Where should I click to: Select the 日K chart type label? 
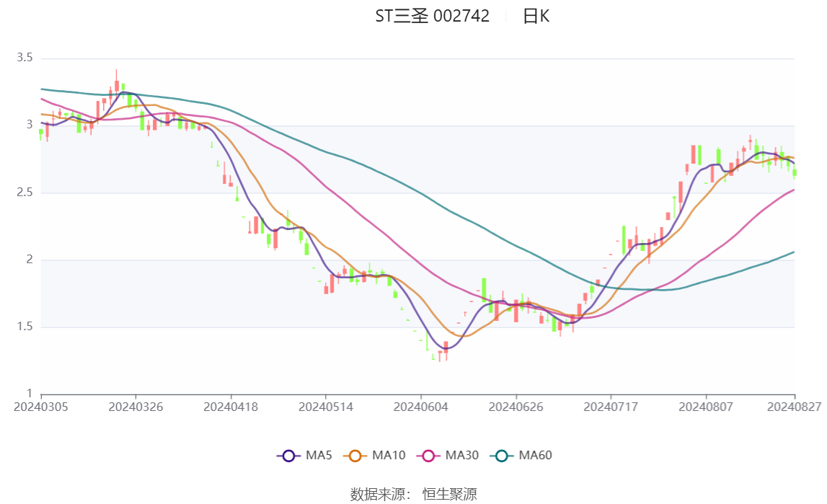click(536, 17)
